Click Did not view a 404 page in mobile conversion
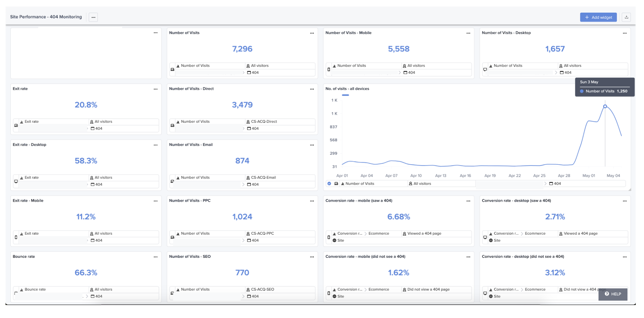Image resolution: width=644 pixels, height=318 pixels. tap(429, 289)
